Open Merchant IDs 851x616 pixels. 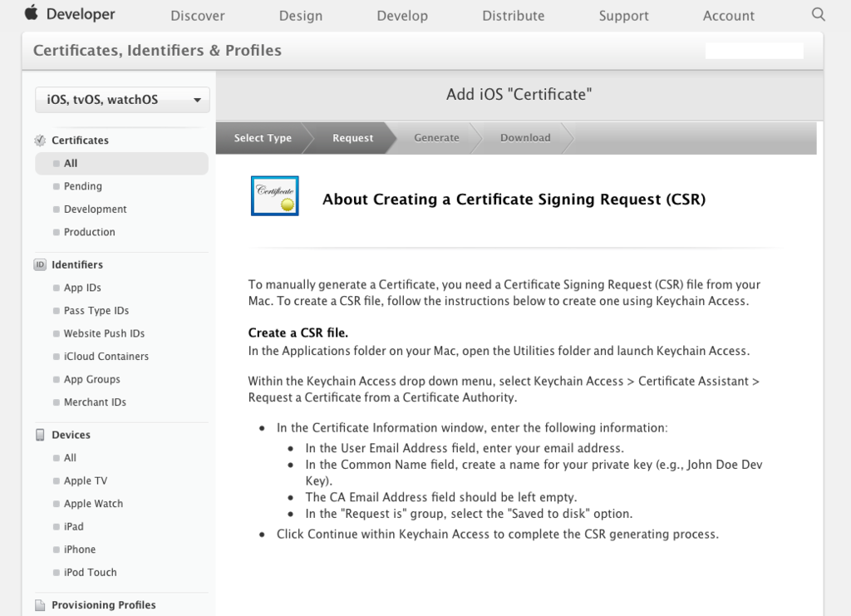(x=95, y=402)
